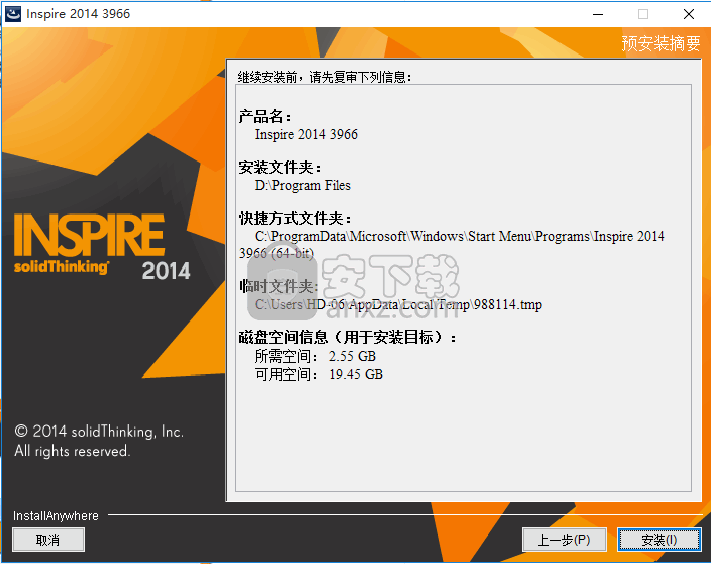Click the INSPIRE solidThinking 2014 logo
This screenshot has width=711, height=564.
coord(102,247)
